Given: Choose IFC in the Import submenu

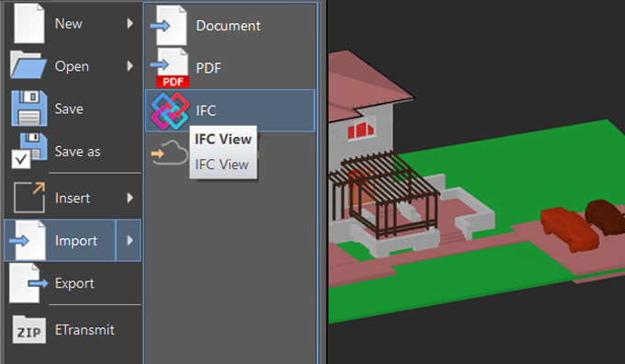Looking at the screenshot, I should point(231,110).
